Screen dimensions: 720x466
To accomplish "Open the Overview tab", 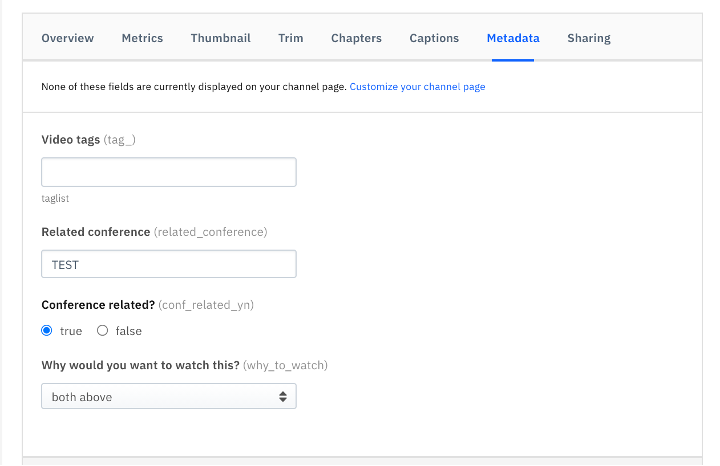I will pos(68,38).
